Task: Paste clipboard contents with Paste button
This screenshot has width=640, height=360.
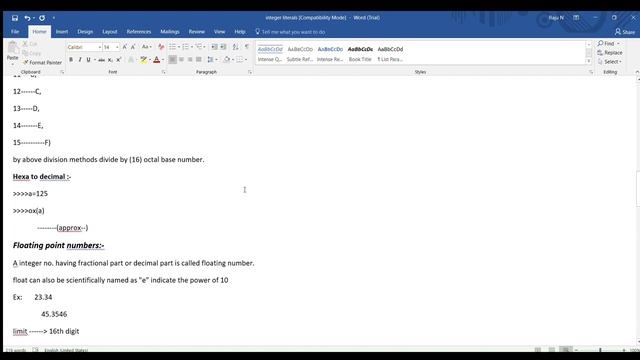Action: coord(13,52)
